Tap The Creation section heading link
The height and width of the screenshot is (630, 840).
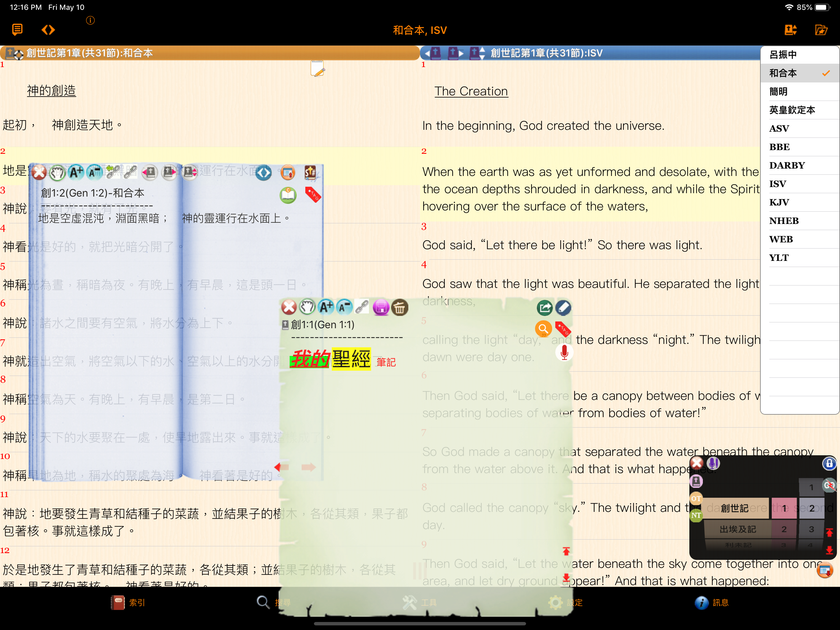click(x=471, y=91)
